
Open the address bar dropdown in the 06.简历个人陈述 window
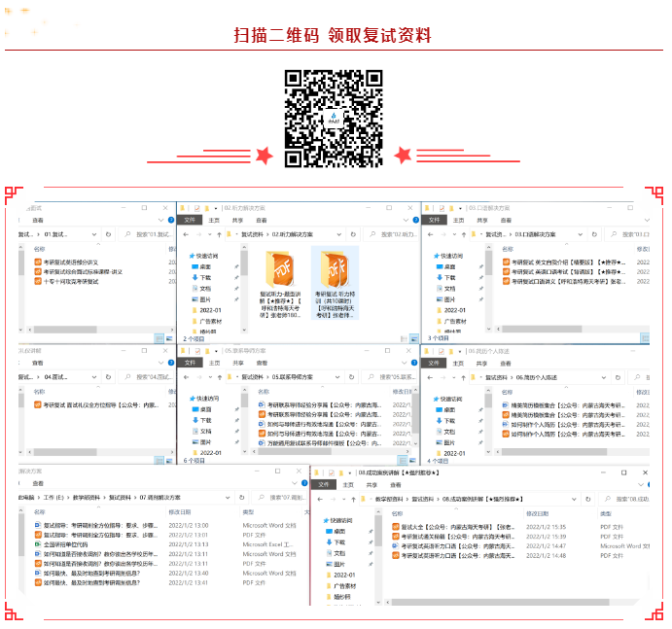click(603, 377)
